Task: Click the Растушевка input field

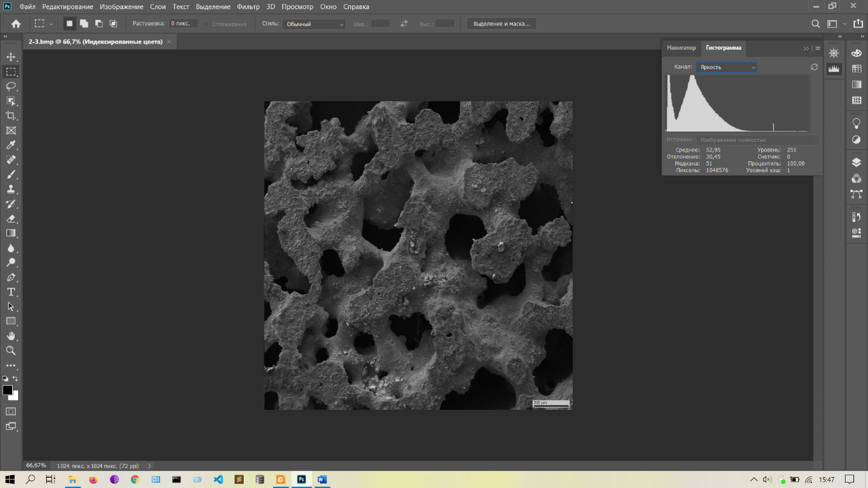Action: 183,24
